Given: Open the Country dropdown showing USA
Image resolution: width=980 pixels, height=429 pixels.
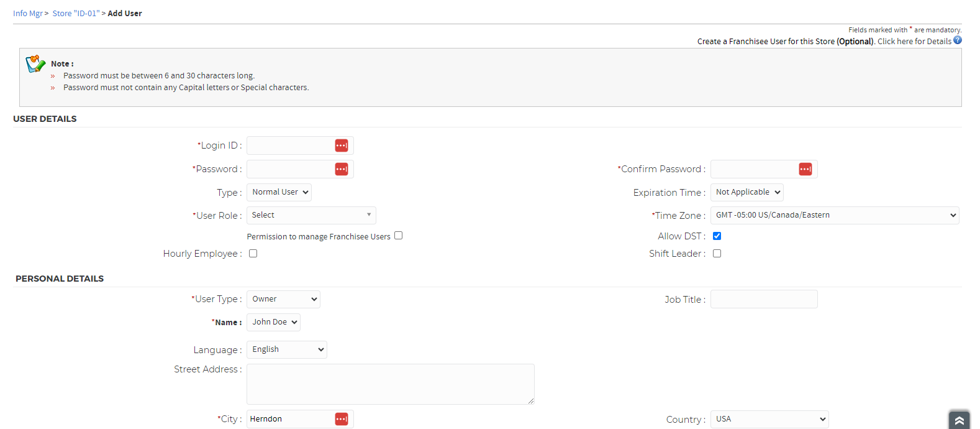Looking at the screenshot, I should pos(769,419).
